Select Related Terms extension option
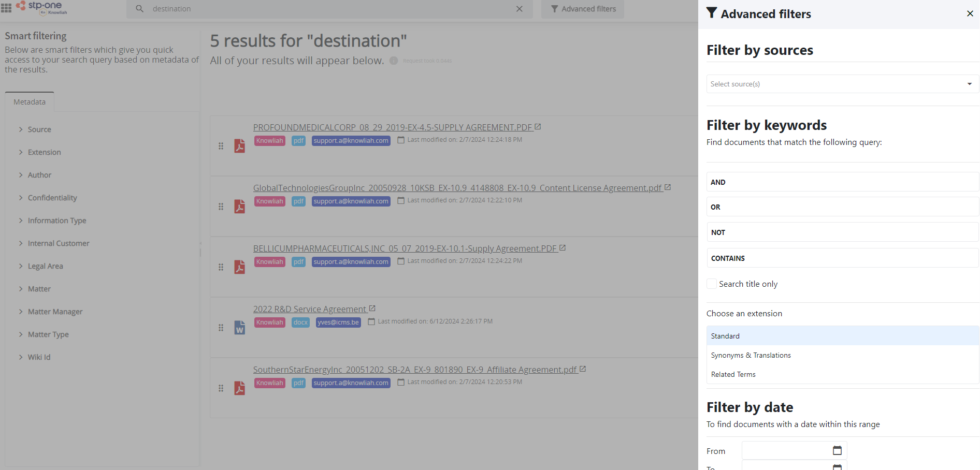Image resolution: width=980 pixels, height=470 pixels. (733, 374)
